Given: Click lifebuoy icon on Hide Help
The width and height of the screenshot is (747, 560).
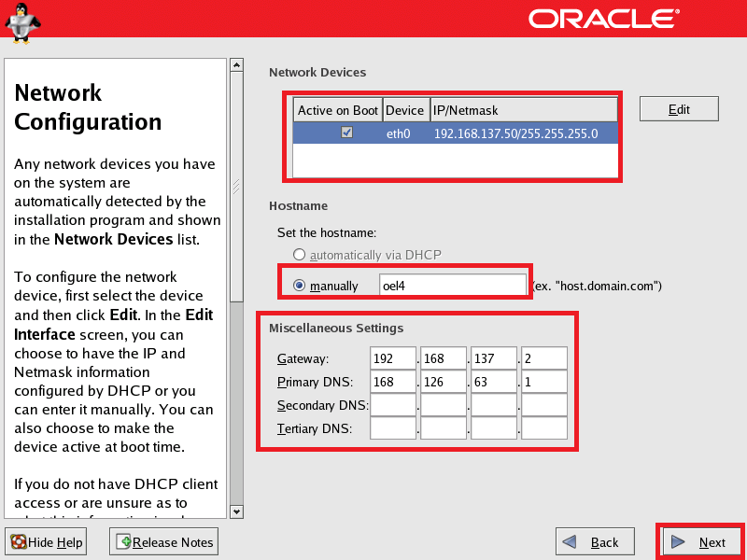Looking at the screenshot, I should click(18, 542).
